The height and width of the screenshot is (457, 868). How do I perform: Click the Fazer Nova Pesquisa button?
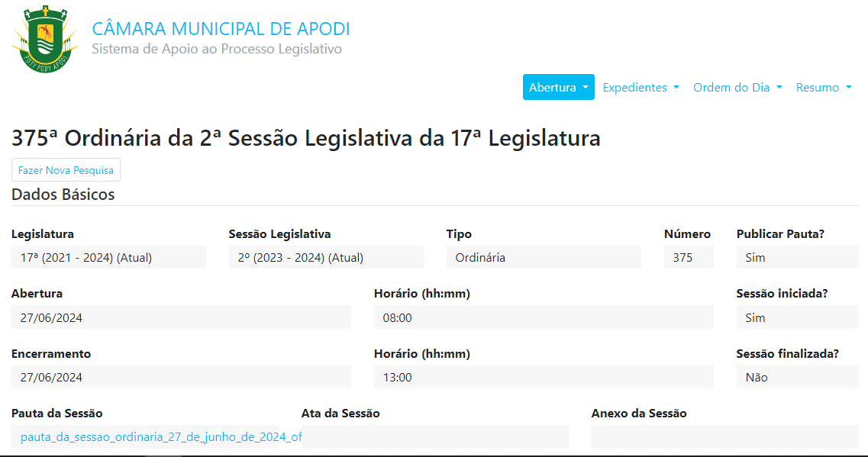(x=66, y=169)
